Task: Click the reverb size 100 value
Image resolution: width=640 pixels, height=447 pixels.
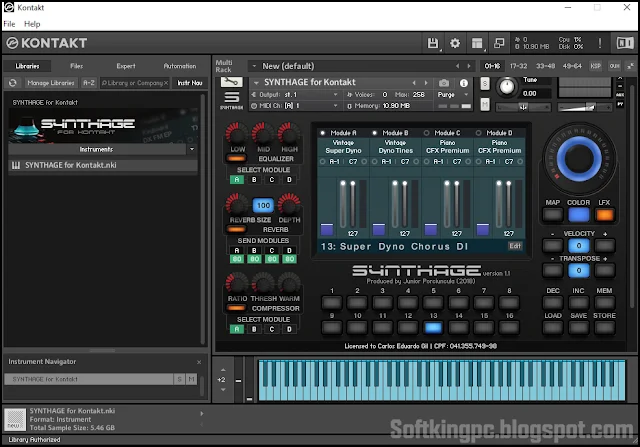Action: 263,205
